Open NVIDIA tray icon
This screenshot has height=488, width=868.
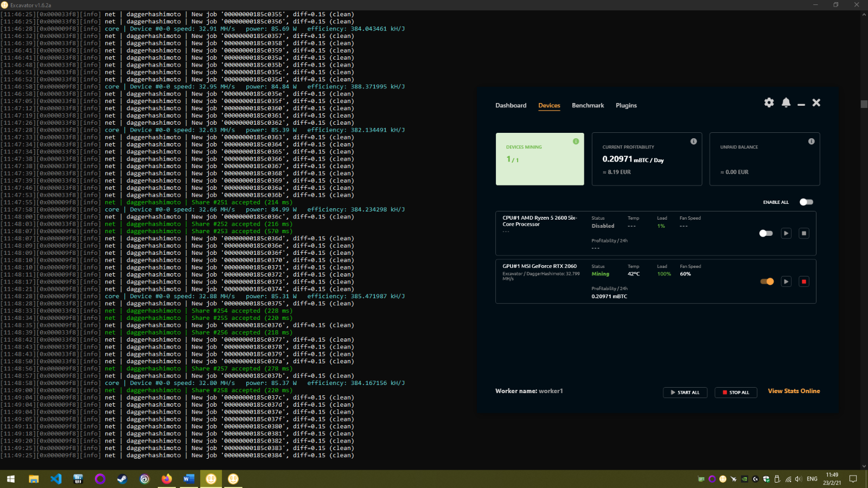pos(744,479)
